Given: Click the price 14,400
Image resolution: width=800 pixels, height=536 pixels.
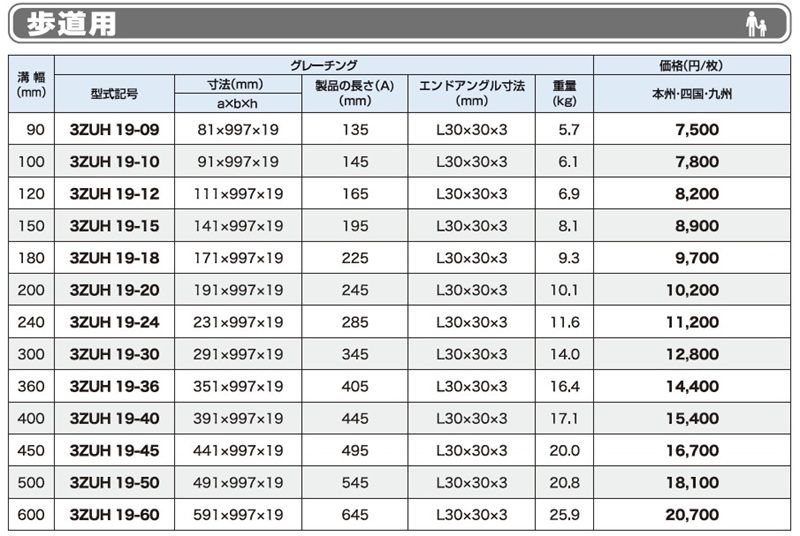Looking at the screenshot, I should 692,387.
